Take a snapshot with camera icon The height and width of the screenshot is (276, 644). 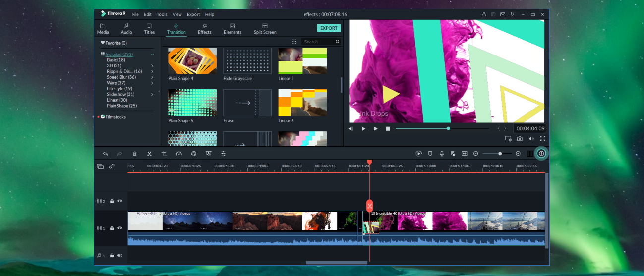coord(520,139)
